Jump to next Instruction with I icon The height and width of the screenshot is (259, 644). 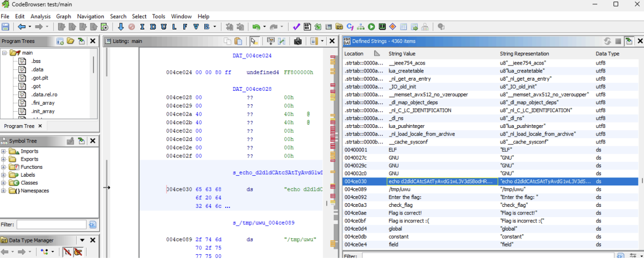tap(142, 27)
